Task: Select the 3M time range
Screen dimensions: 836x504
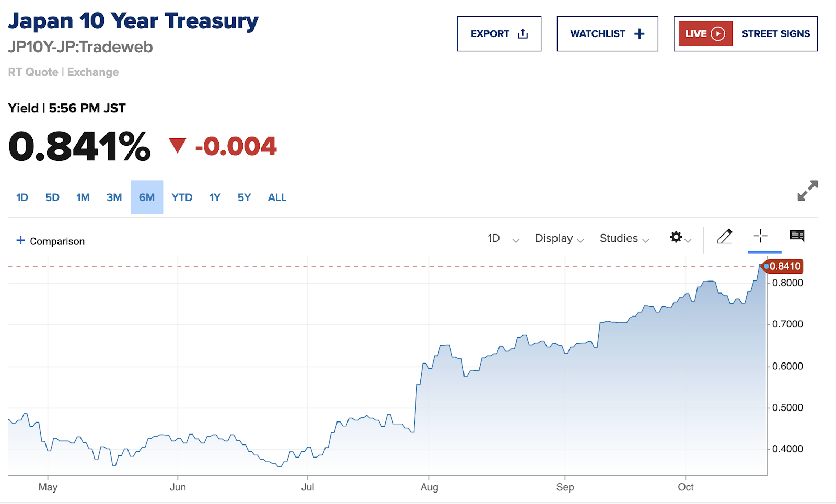Action: (114, 197)
